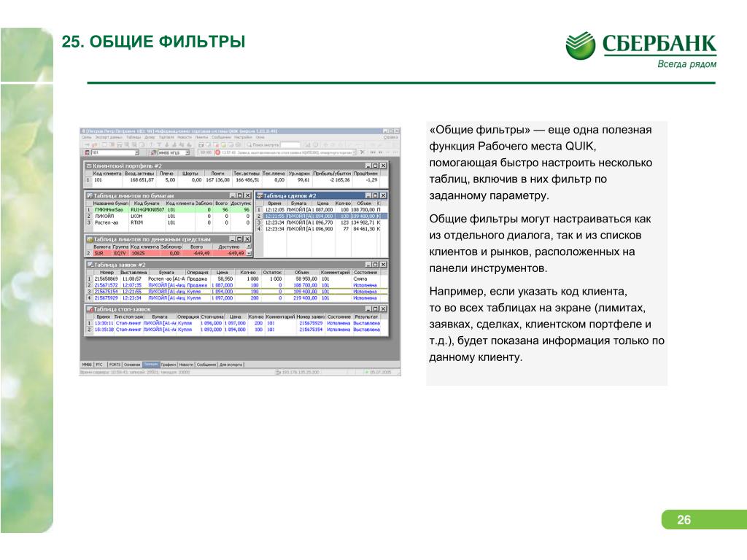Click Таблица сделок #2 title icon
This screenshot has width=747, height=560.
pyautogui.click(x=260, y=195)
